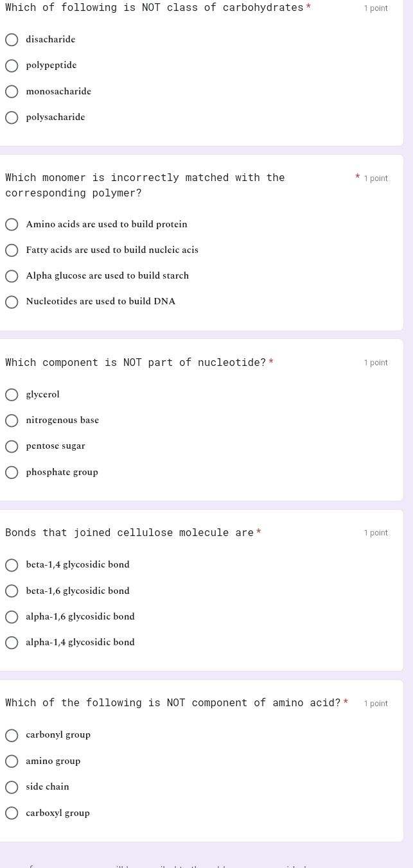The width and height of the screenshot is (413, 868).
Task: Choose carboxyl group as your answer
Action: pos(12,813)
